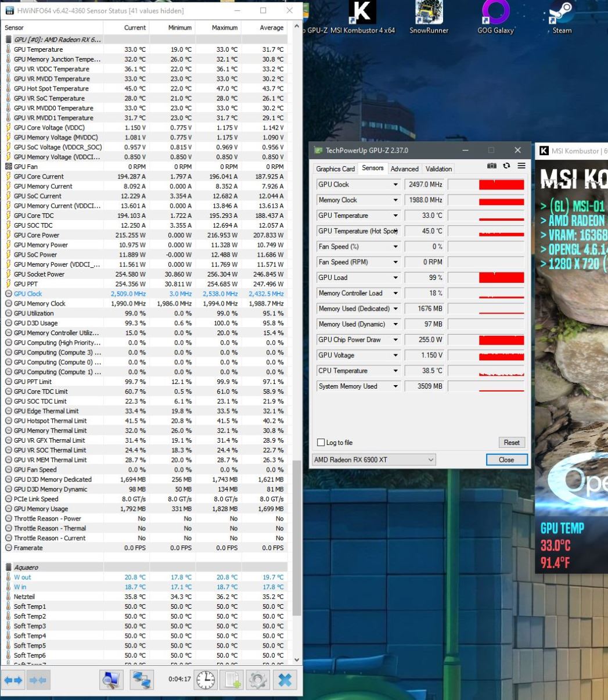The image size is (608, 700).
Task: Open the GPU Clock sensor dropdown in GPU-Z
Action: click(x=396, y=185)
